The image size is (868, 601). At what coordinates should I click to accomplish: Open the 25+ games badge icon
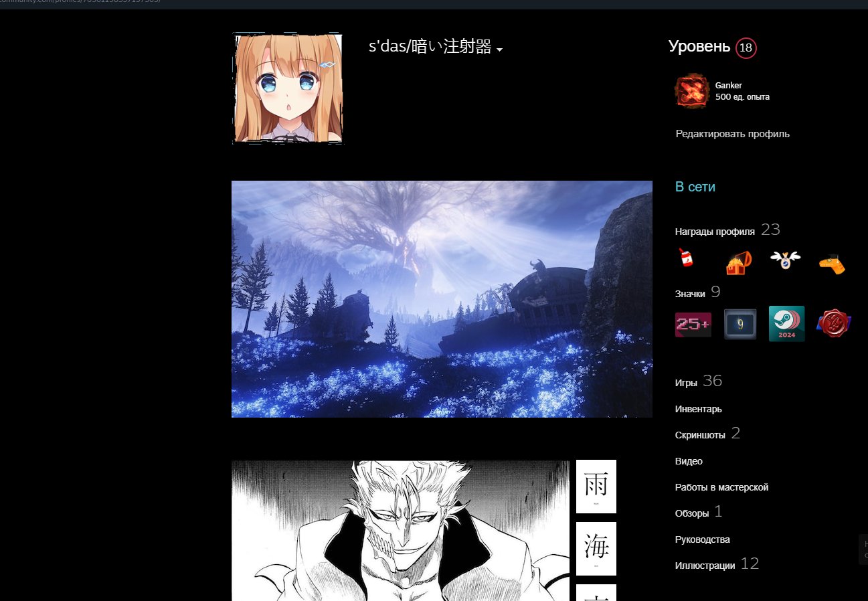[693, 324]
